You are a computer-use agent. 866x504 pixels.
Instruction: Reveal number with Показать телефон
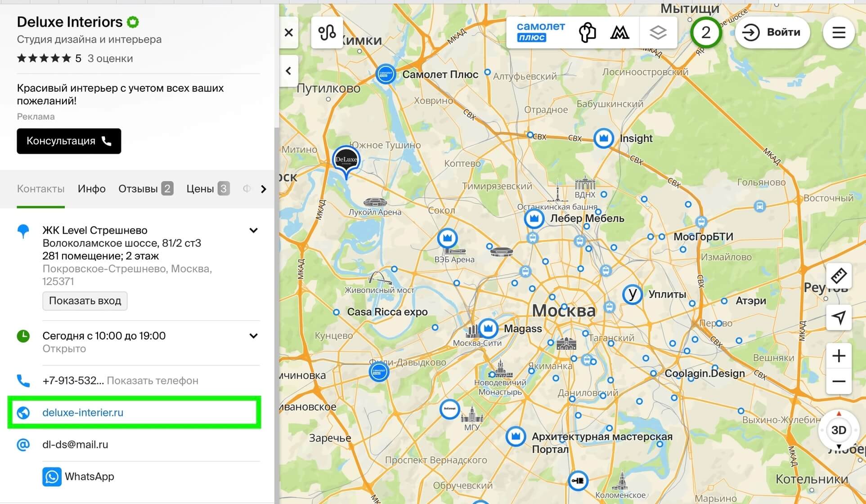click(x=153, y=380)
